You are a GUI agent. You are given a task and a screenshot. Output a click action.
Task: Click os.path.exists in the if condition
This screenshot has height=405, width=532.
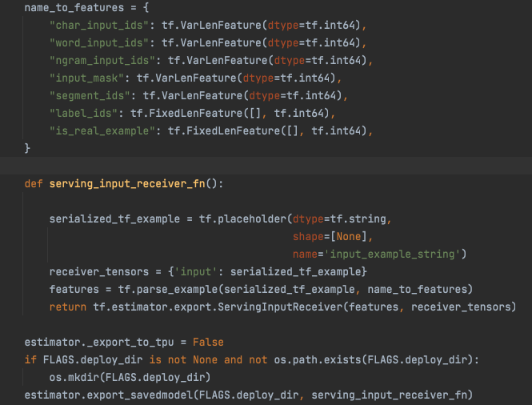pyautogui.click(x=318, y=360)
